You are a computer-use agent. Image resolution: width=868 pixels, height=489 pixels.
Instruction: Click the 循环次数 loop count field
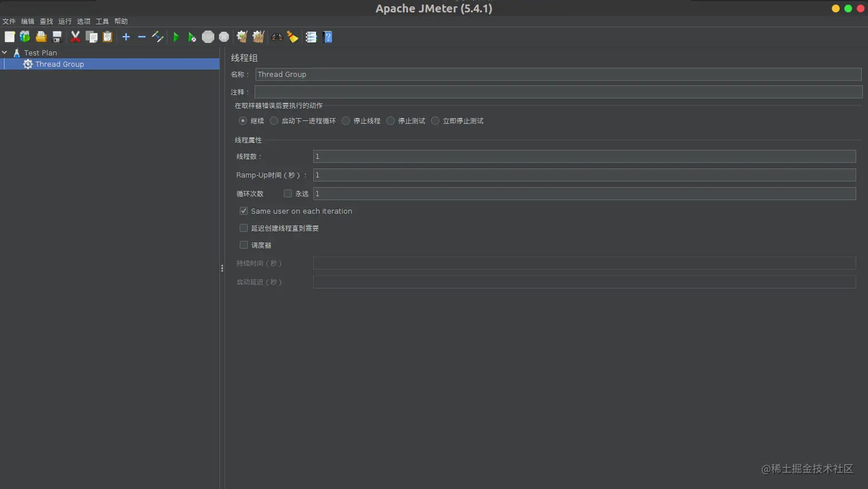point(584,193)
